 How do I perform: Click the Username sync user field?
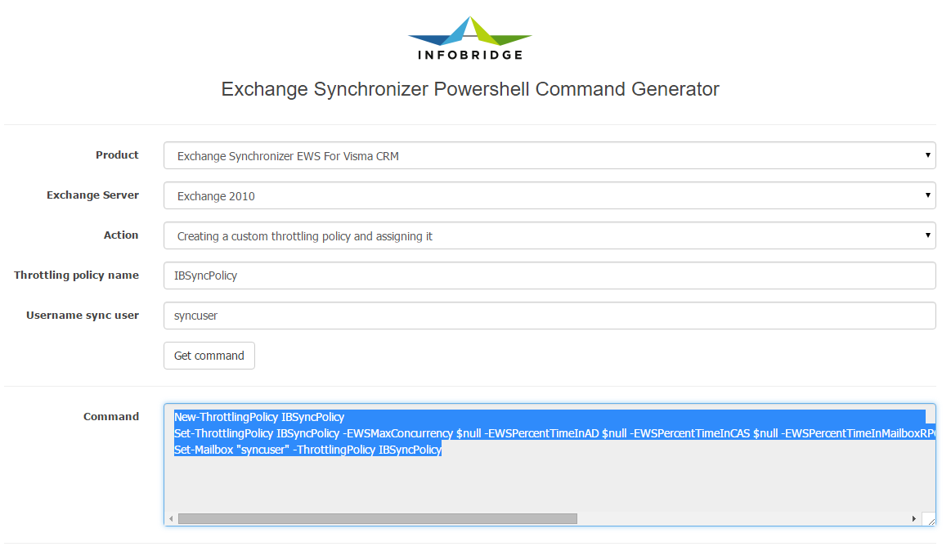click(550, 316)
